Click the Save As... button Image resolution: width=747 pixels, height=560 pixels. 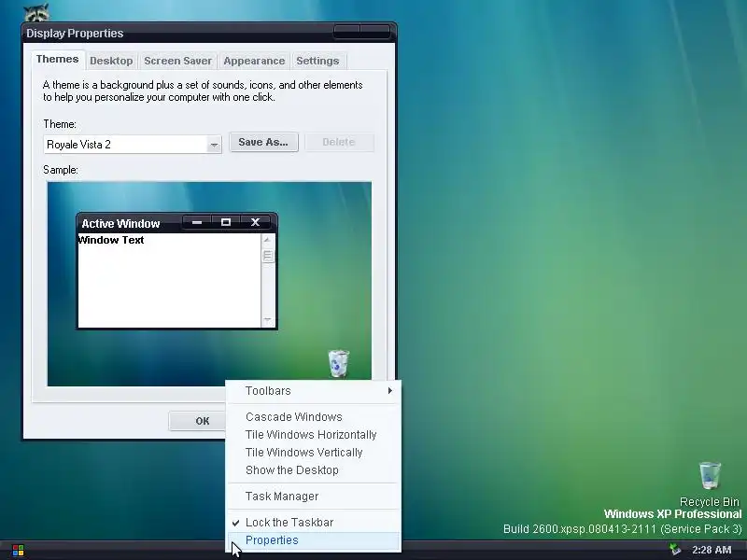pyautogui.click(x=263, y=142)
